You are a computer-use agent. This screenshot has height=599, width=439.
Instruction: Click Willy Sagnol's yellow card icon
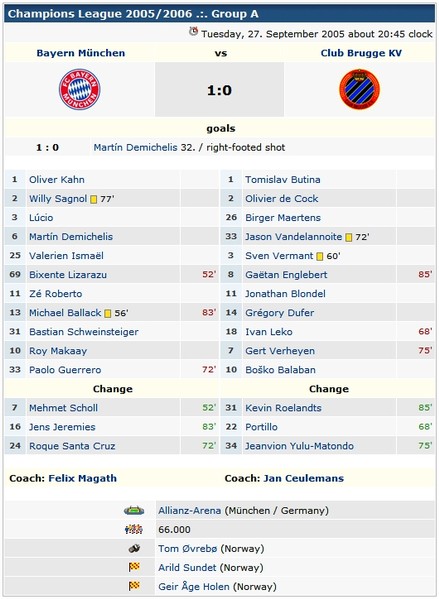pyautogui.click(x=93, y=199)
